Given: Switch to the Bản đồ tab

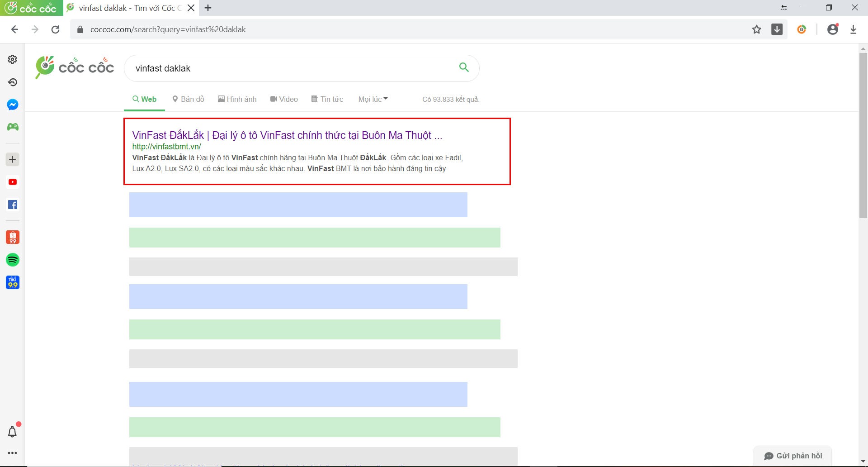Looking at the screenshot, I should pos(188,99).
